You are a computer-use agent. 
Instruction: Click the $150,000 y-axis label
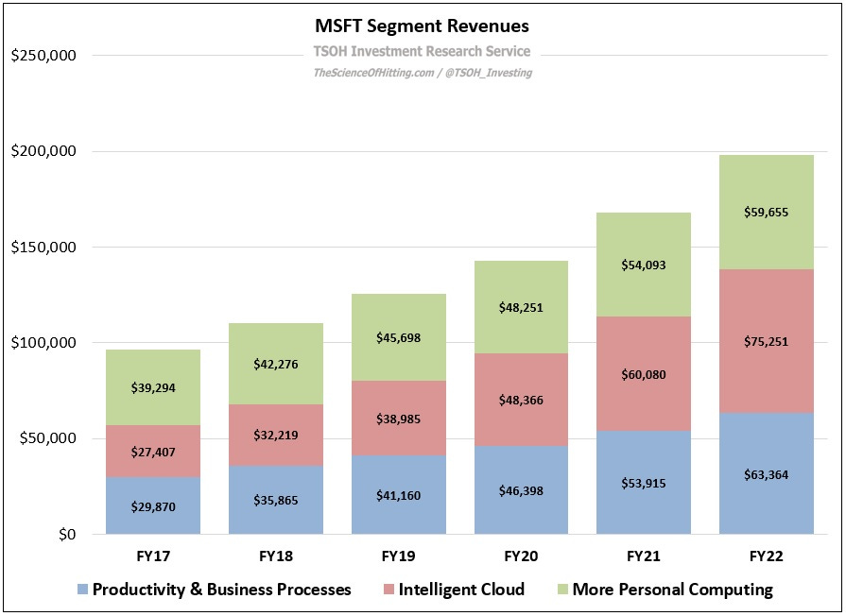(43, 247)
